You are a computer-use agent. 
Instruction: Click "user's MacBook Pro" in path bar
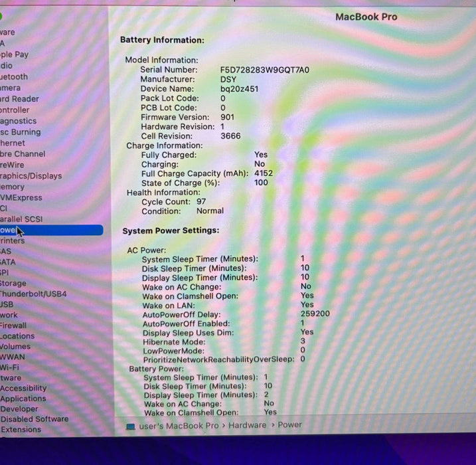[179, 426]
